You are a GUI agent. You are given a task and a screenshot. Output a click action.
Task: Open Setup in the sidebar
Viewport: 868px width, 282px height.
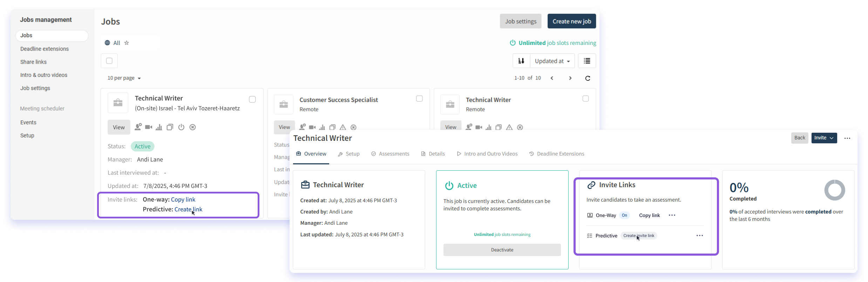[x=27, y=136]
